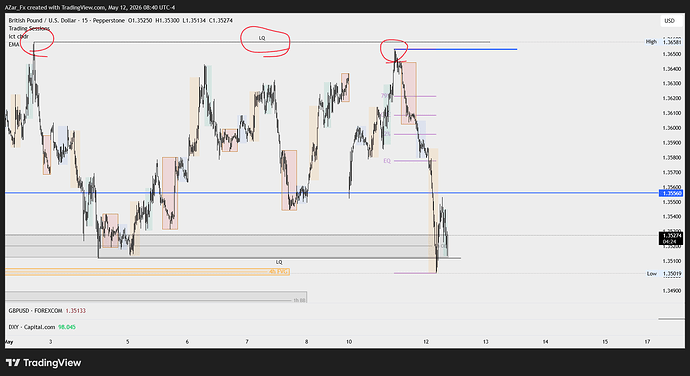Screen dimensions: 690x376
Task: Click date label 15 on time axis
Action: pos(605,342)
